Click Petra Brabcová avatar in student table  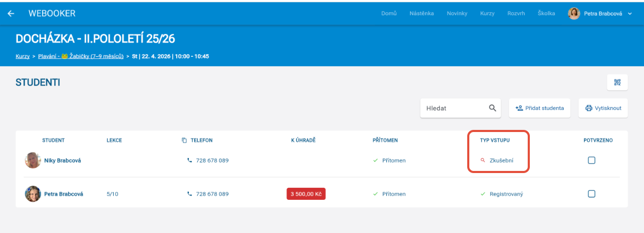pos(33,194)
